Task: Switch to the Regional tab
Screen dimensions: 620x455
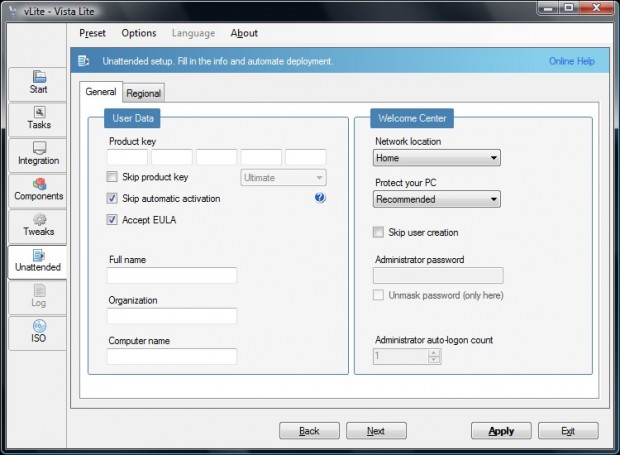Action: (144, 94)
